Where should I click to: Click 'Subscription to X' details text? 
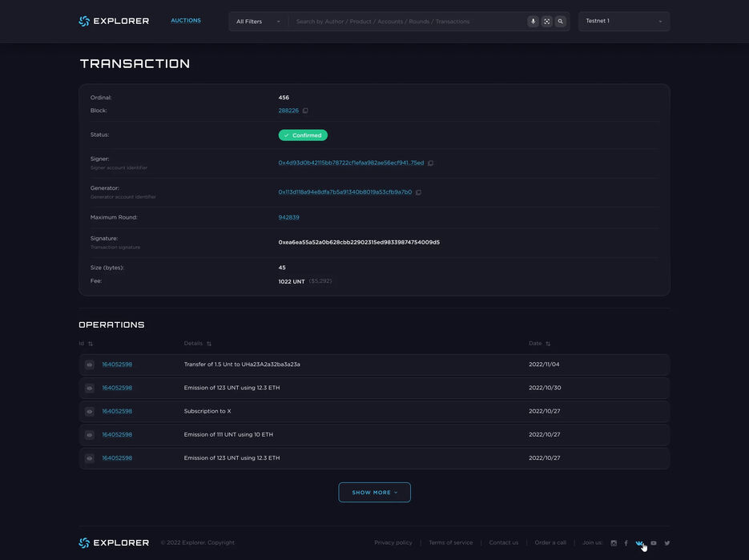[207, 412]
